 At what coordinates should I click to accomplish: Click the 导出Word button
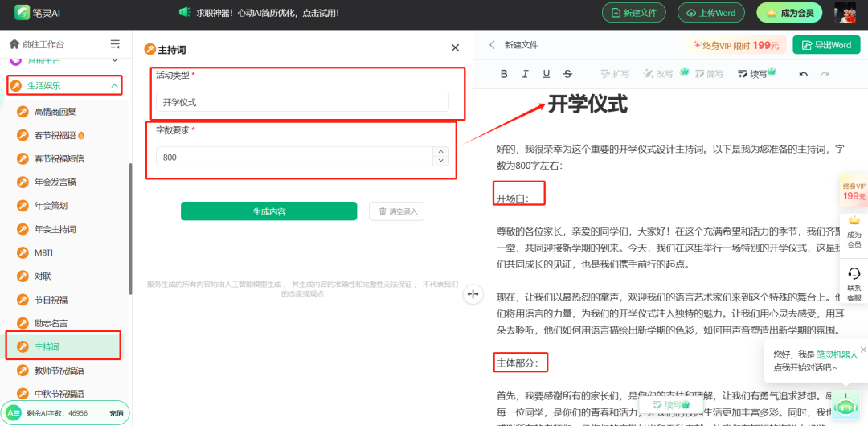tap(826, 45)
